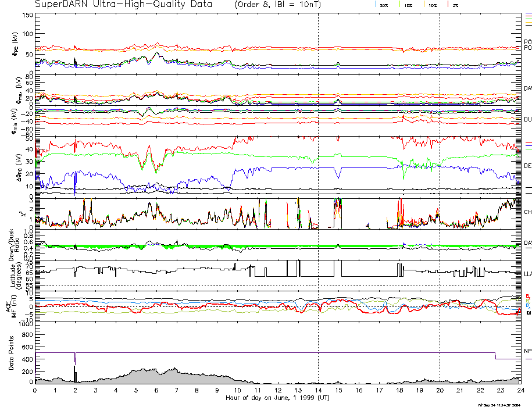Click the hour 12 tick label on x-axis
Screen dimensions: 532x407
(278, 390)
